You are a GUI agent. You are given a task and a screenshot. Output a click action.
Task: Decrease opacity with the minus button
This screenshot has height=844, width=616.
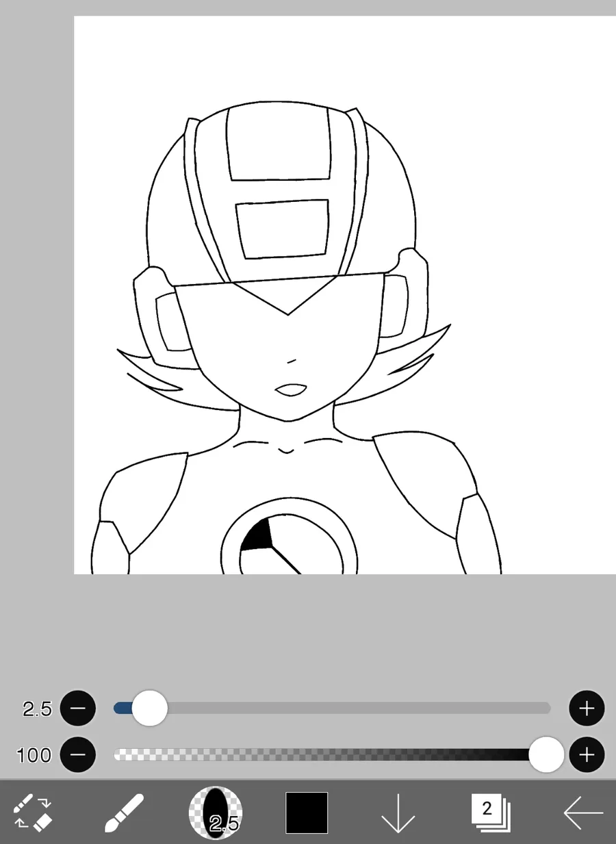pos(78,754)
